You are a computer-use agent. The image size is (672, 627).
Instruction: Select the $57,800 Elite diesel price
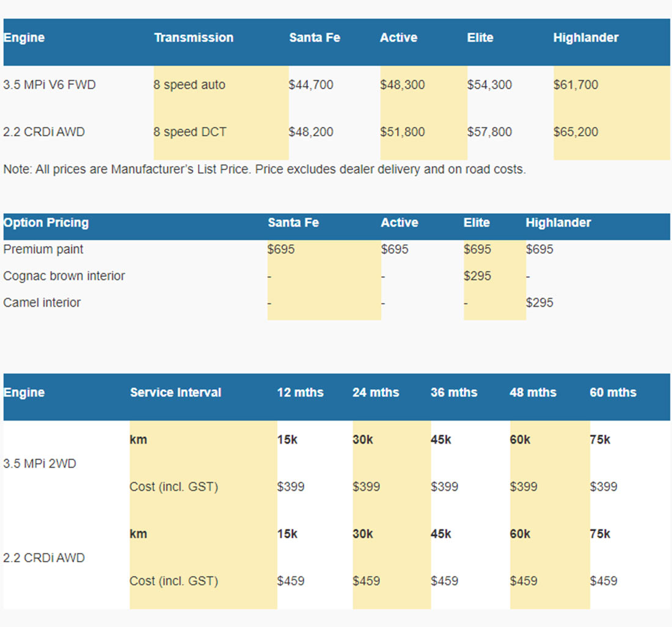pos(489,132)
